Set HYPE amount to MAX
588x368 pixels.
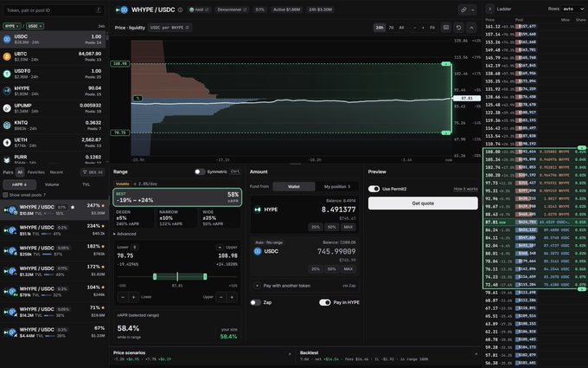[348, 227]
